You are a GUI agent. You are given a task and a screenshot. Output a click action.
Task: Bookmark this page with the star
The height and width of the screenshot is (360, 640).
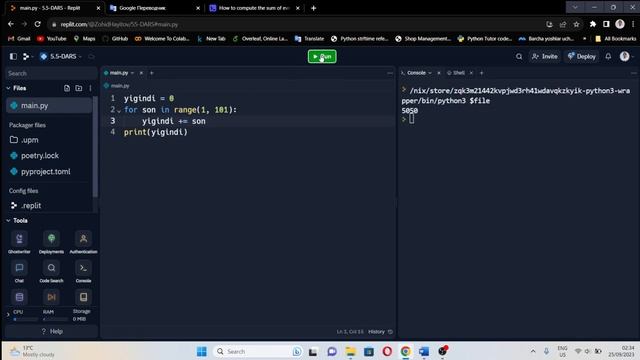point(576,24)
